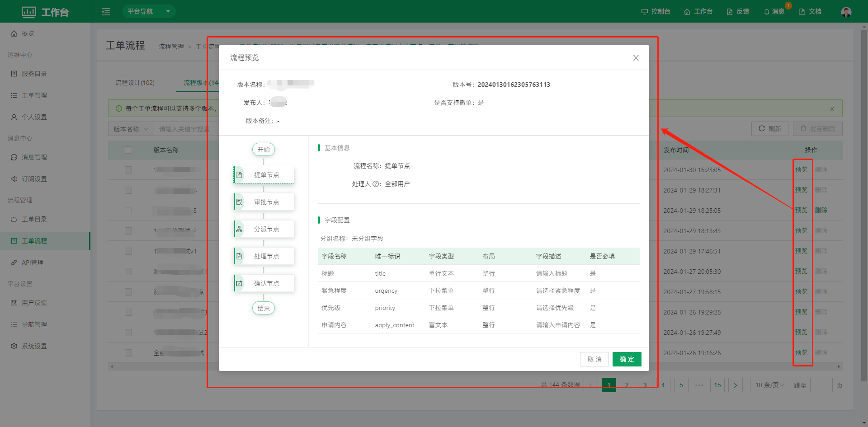Go to page 5 in pagination

pos(681,385)
